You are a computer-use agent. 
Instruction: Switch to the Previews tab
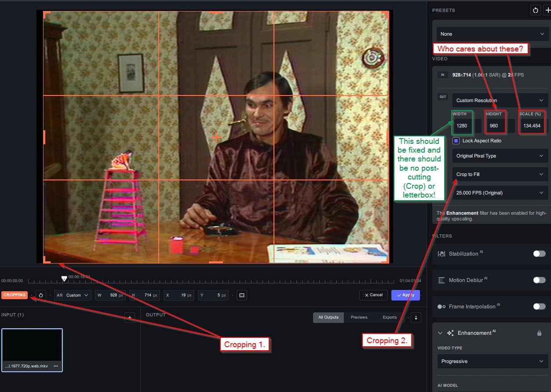[359, 317]
